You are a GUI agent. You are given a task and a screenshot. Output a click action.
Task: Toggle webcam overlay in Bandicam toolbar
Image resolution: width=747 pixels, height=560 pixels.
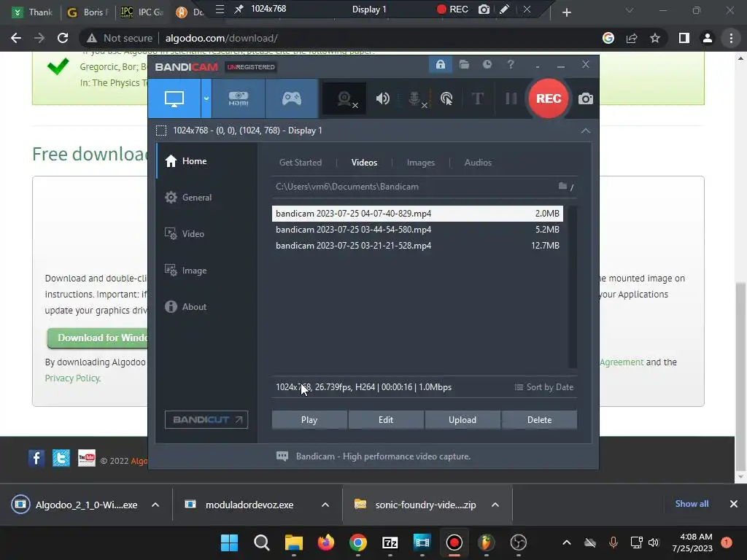344,98
